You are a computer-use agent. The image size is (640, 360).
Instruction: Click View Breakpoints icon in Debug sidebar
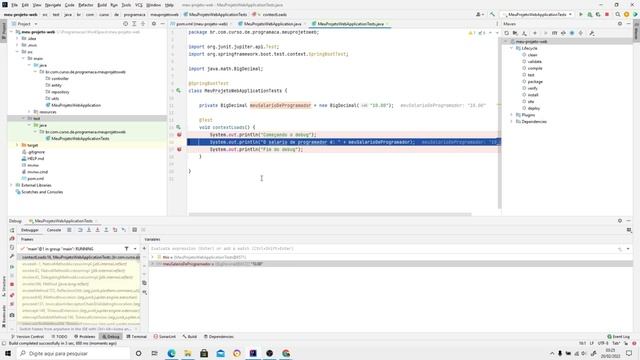pyautogui.click(x=12, y=295)
